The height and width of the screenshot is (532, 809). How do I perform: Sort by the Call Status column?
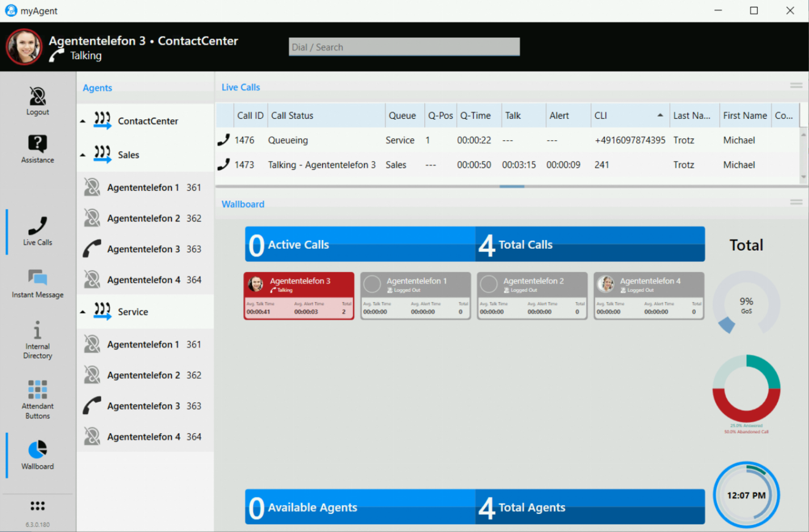click(x=326, y=116)
